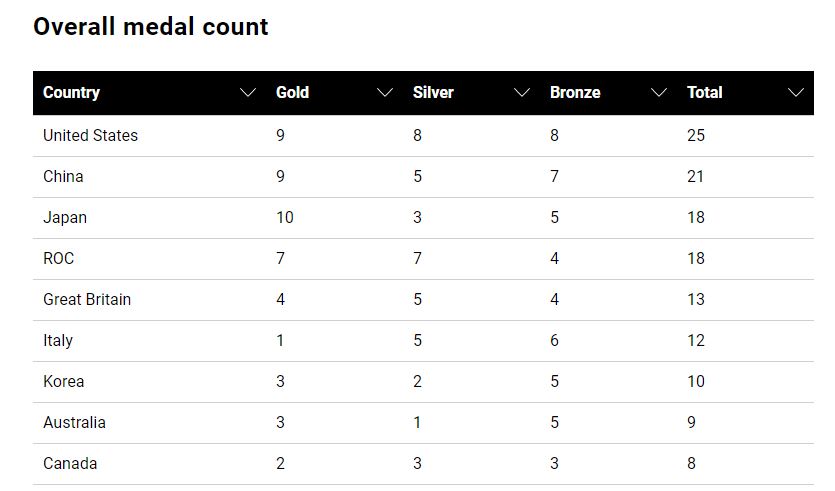Click the Country header label

click(x=71, y=93)
